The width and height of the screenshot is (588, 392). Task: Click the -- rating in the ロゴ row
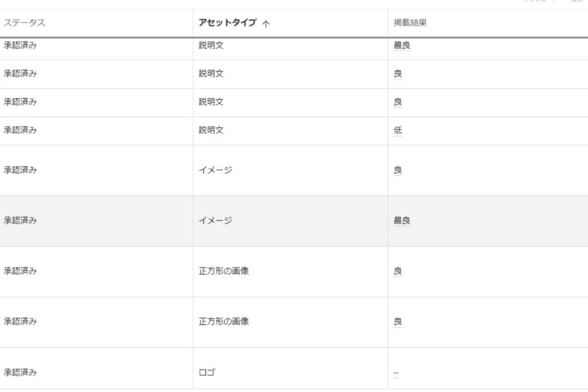[x=396, y=373]
